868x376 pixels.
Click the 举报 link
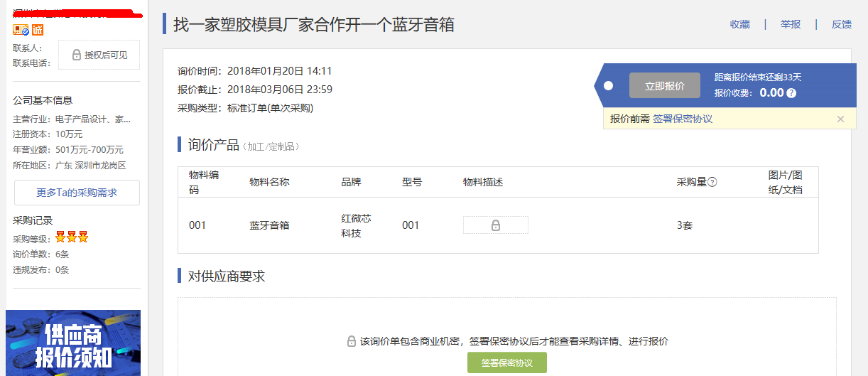(x=791, y=24)
